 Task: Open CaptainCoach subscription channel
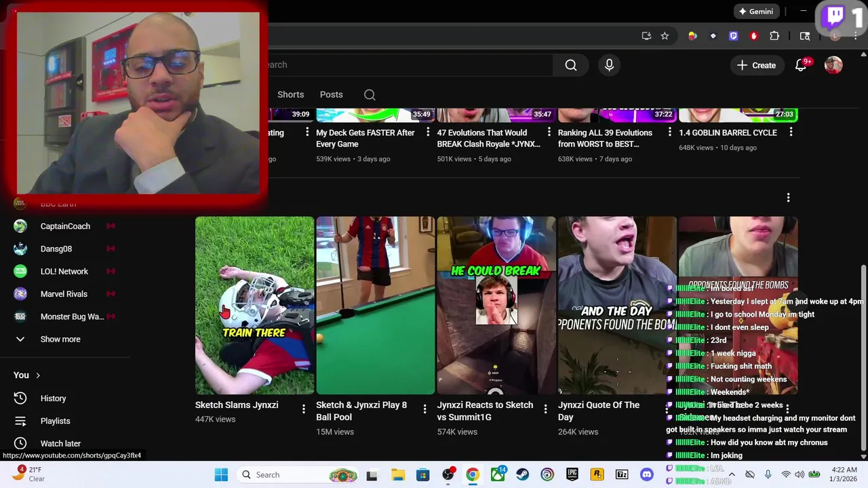65,226
